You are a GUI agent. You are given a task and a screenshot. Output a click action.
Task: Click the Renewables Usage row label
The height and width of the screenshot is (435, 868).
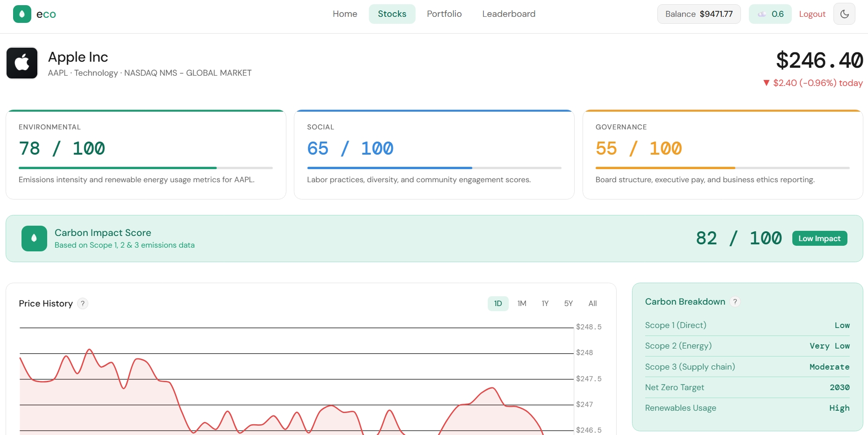click(681, 408)
